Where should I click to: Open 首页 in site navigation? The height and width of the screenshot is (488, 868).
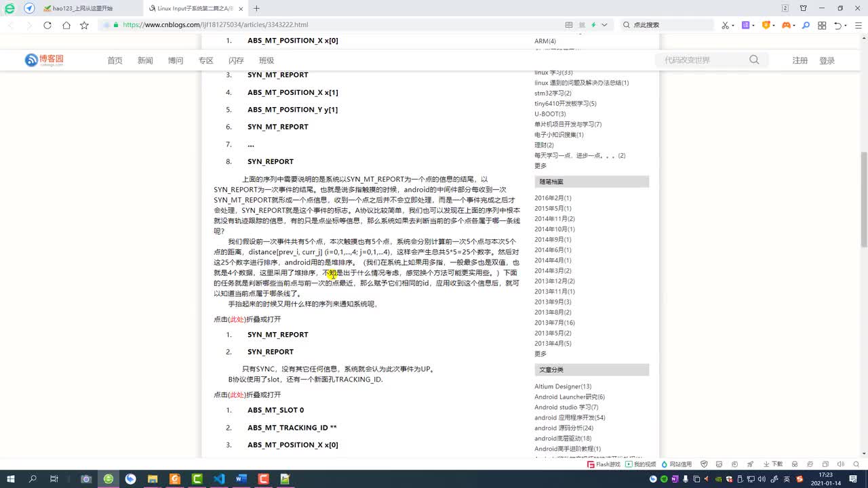[x=115, y=60]
